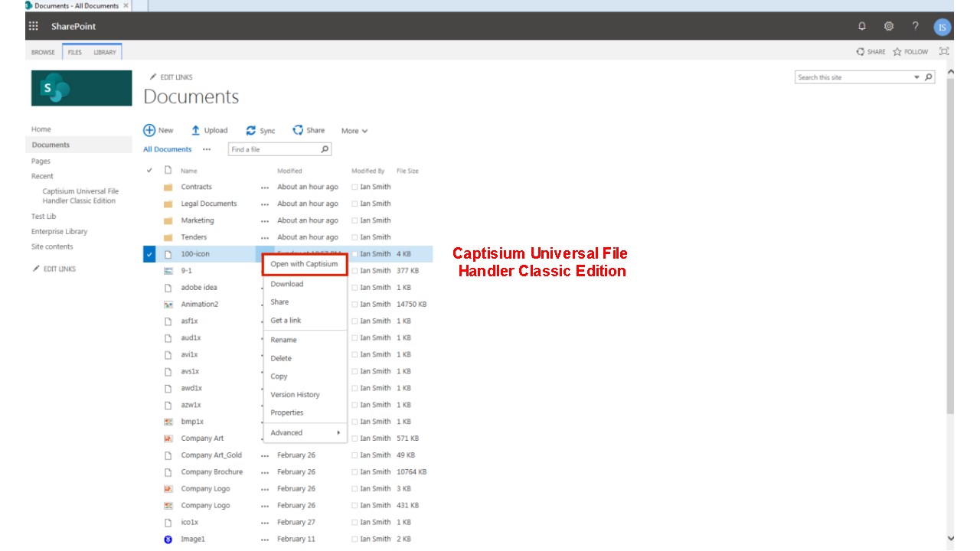The height and width of the screenshot is (551, 980).
Task: Click the Image1 blue file icon
Action: coord(168,540)
